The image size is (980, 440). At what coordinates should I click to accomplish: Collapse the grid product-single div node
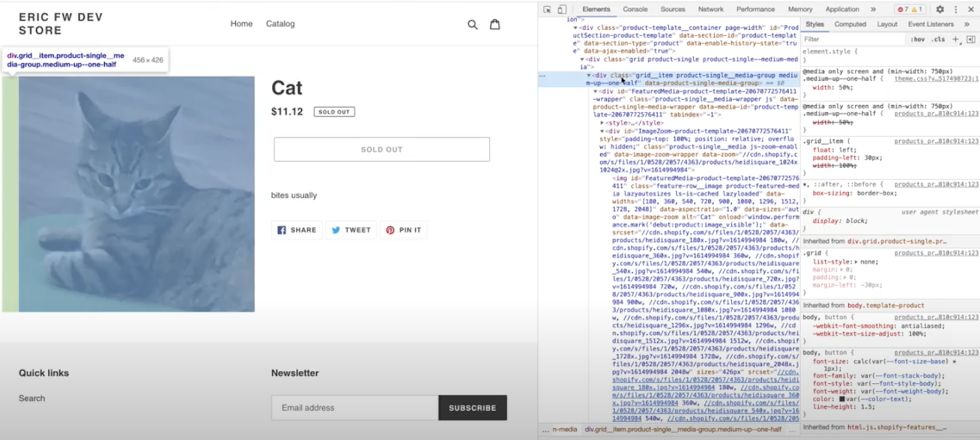click(x=582, y=59)
